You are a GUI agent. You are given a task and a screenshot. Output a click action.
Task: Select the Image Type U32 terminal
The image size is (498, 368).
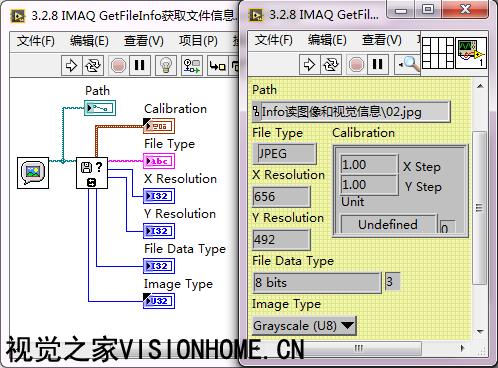(159, 301)
